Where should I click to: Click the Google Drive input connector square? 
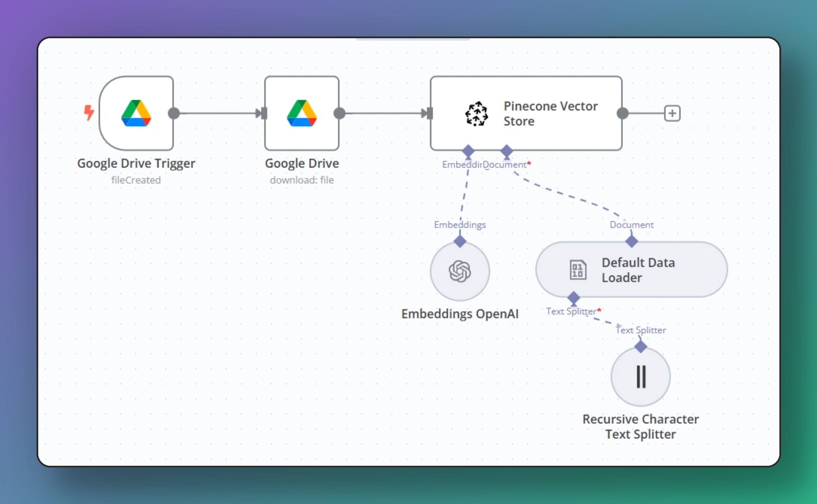pyautogui.click(x=264, y=113)
